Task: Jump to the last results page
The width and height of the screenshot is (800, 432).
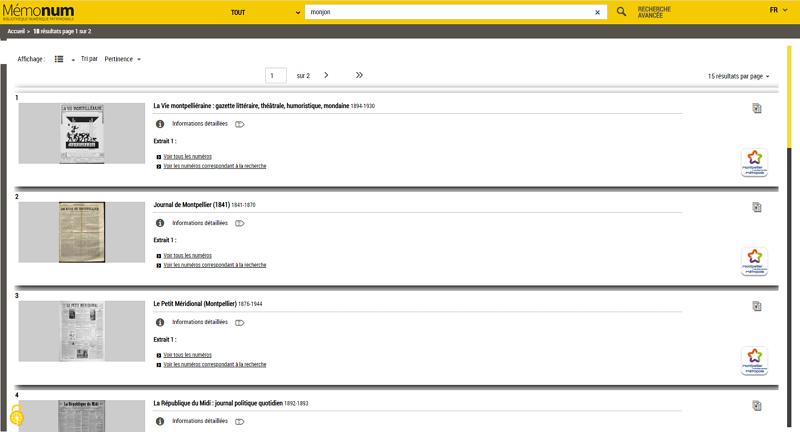Action: 359,75
